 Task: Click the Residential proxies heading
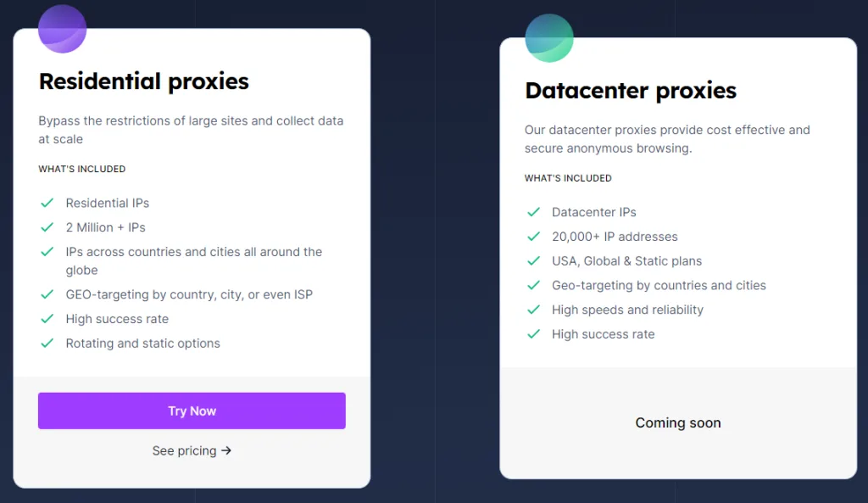[x=144, y=81]
